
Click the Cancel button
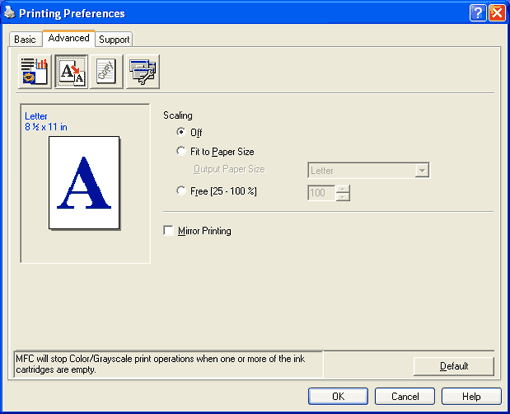405,396
